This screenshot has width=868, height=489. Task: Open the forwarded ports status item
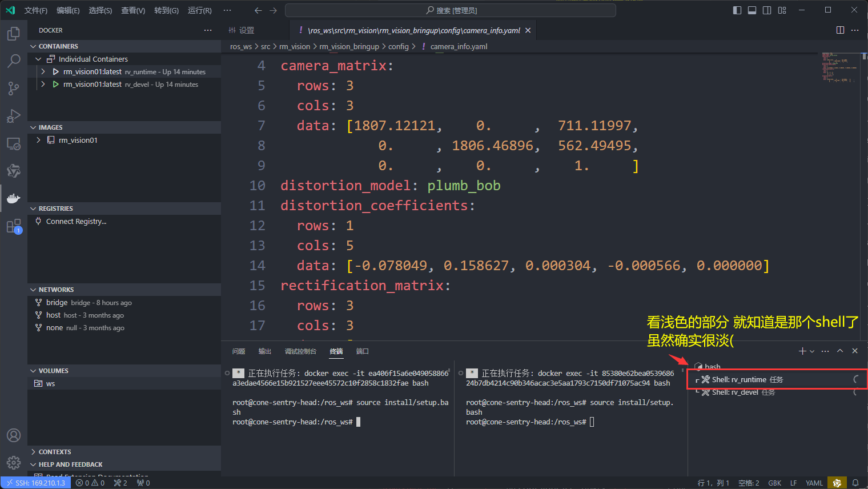143,483
